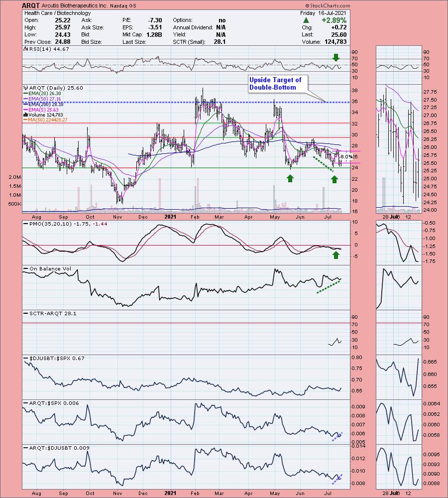
Task: Click the PMO(35,20,10) panel label
Action: pyautogui.click(x=65, y=224)
